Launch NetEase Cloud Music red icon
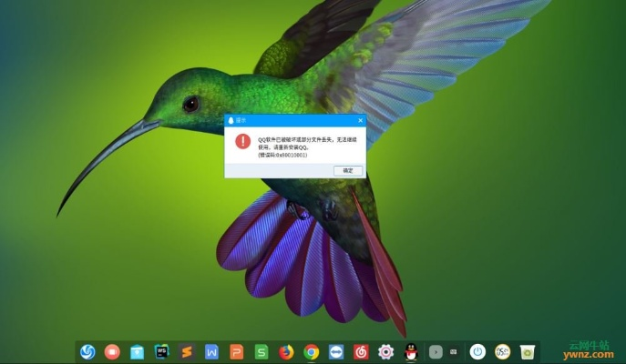626x364 pixels. pos(361,351)
